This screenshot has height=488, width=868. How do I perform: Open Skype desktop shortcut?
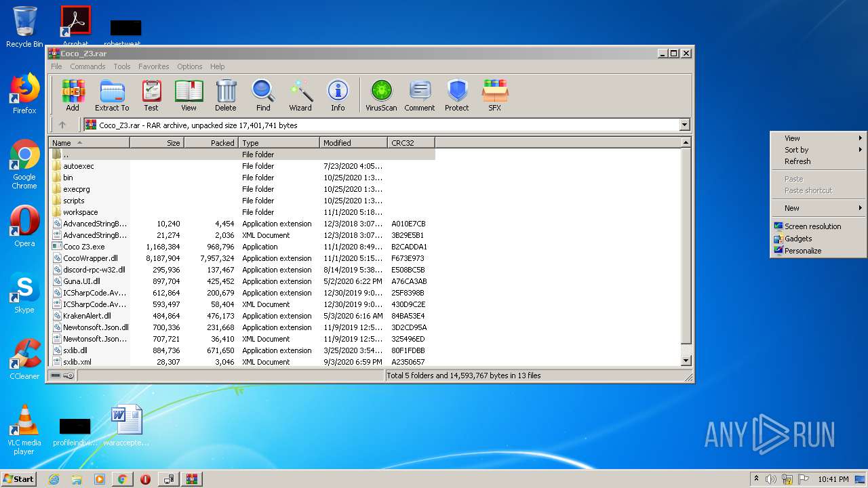click(24, 293)
